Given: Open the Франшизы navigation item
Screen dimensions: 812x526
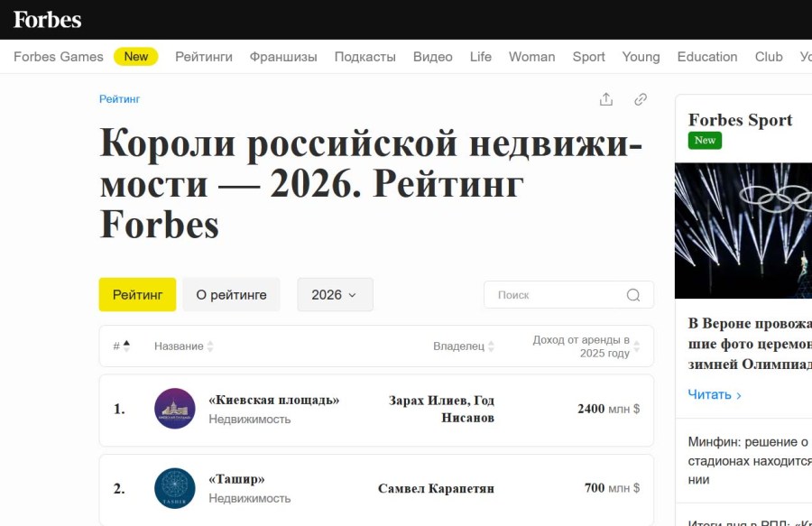Looking at the screenshot, I should coord(283,57).
